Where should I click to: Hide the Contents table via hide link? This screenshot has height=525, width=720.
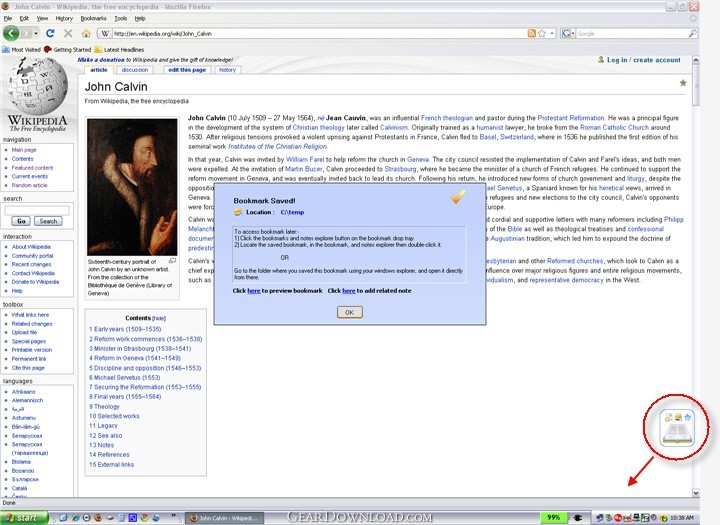159,318
